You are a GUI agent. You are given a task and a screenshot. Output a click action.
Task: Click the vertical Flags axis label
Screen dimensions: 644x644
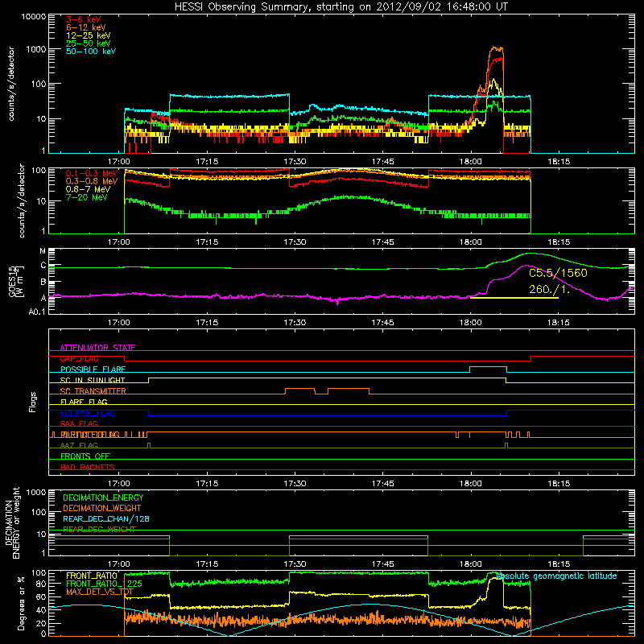click(x=33, y=402)
